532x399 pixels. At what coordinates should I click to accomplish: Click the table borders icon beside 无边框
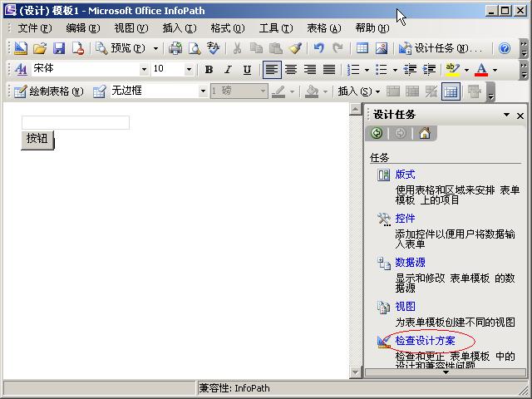pos(99,91)
